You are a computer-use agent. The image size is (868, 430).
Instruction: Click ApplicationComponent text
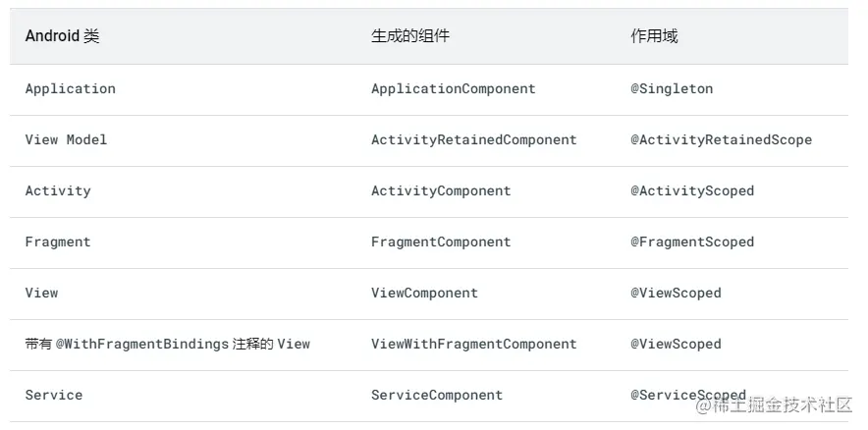(454, 89)
